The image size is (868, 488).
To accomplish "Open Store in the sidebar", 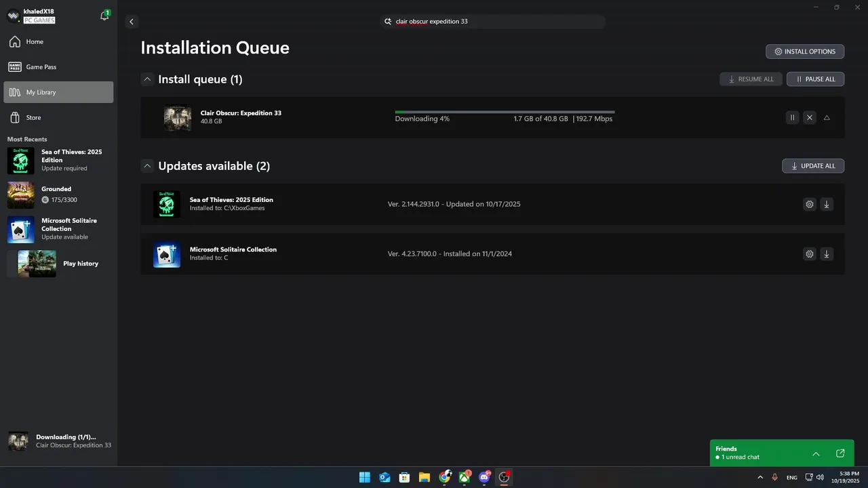I will point(58,117).
